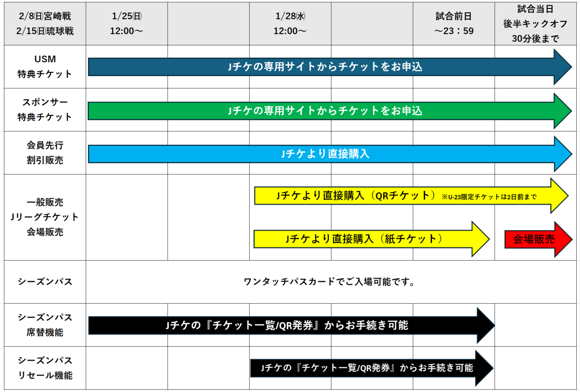Select the 会員先行 割引販売 row label
Viewport: 580px width, 392px height.
point(45,153)
